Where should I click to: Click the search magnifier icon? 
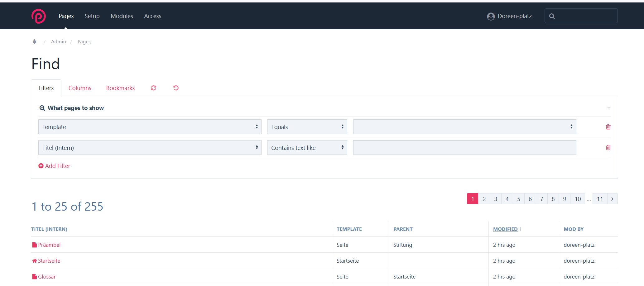[552, 16]
